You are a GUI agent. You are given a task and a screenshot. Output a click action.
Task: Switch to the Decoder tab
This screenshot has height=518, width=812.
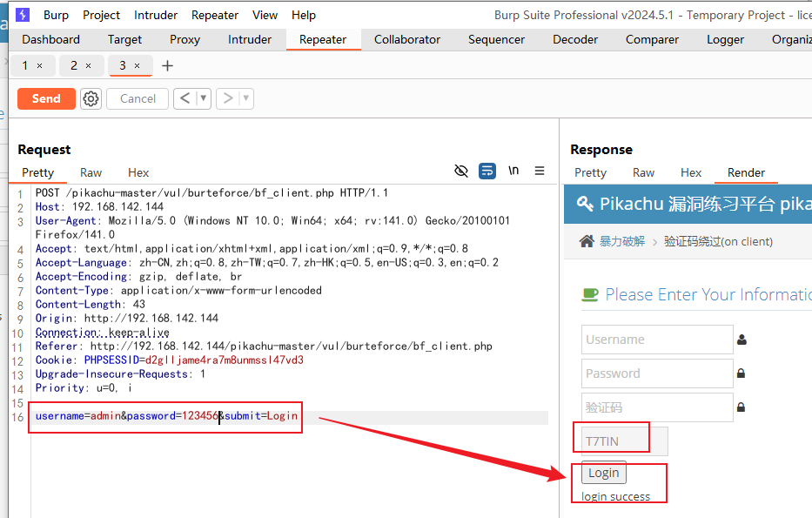point(575,39)
